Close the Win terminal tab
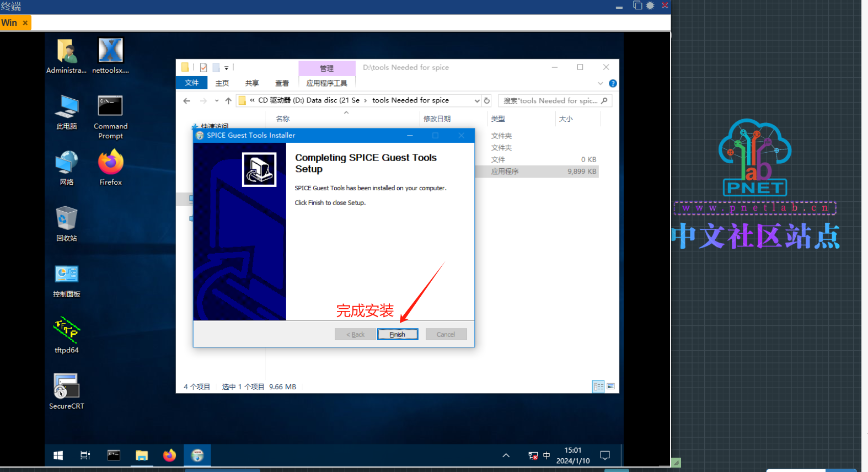868x472 pixels. pyautogui.click(x=25, y=23)
